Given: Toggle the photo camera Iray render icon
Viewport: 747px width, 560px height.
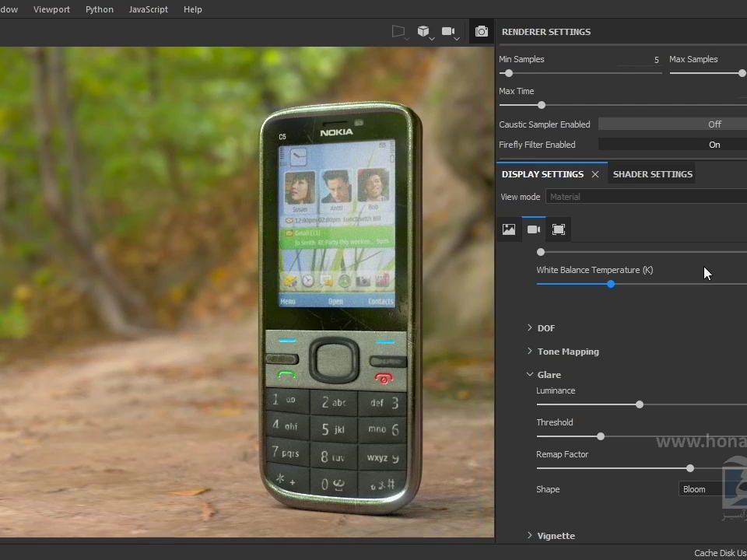Looking at the screenshot, I should click(482, 31).
